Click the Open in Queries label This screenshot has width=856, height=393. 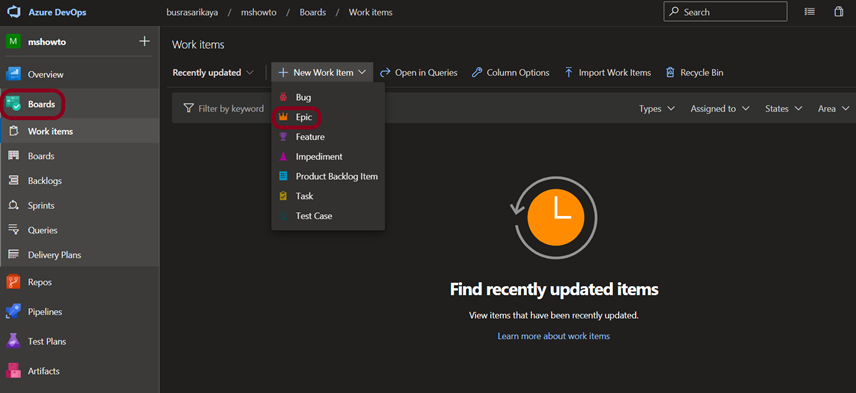426,73
